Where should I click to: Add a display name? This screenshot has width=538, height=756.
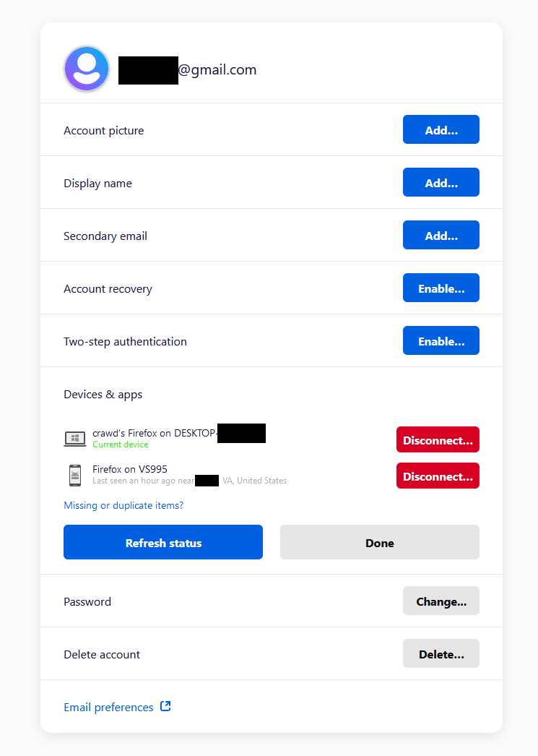click(441, 182)
